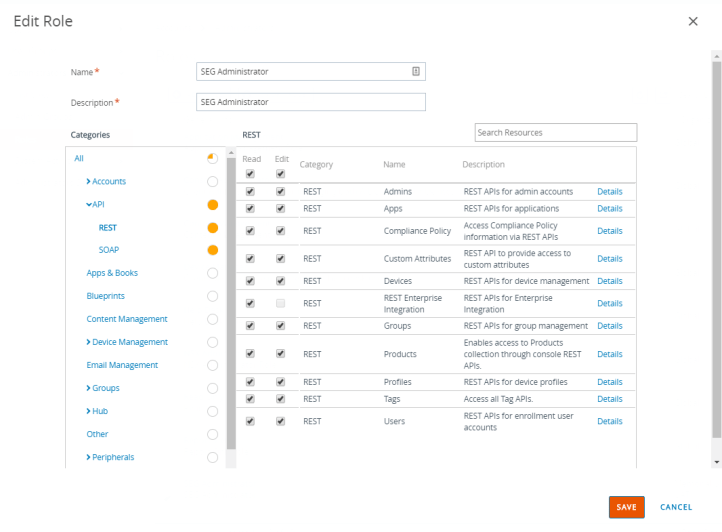
Task: Click the status circle beside Blueprints
Action: 212,296
